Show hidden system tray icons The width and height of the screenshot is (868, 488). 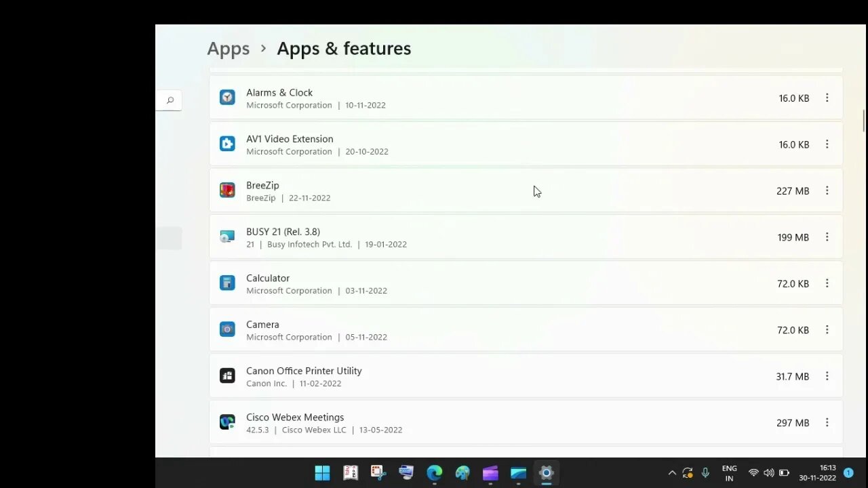tap(672, 473)
